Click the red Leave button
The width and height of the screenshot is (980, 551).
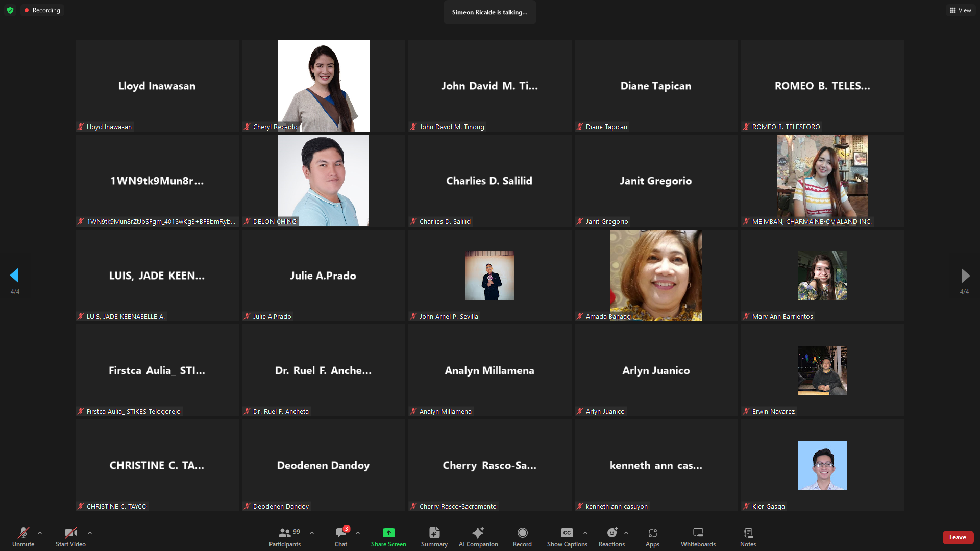[958, 537]
